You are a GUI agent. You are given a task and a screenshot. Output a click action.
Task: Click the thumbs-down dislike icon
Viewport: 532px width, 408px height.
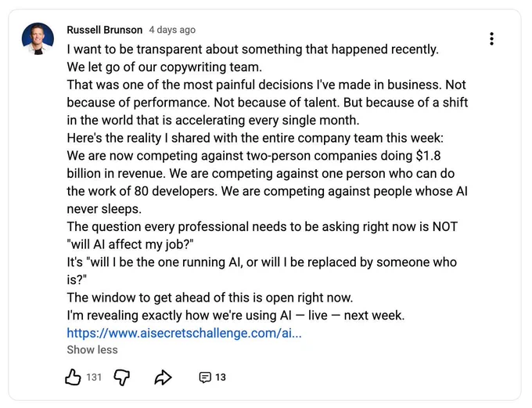[x=122, y=377]
